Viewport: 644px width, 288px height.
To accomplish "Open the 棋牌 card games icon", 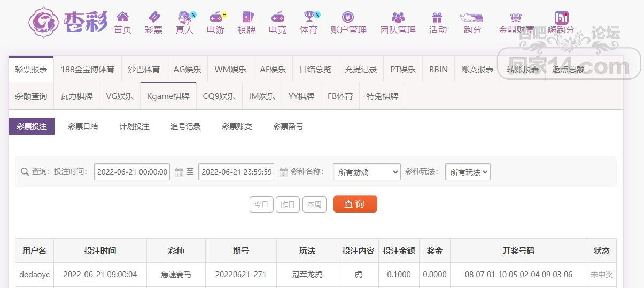I will click(247, 17).
